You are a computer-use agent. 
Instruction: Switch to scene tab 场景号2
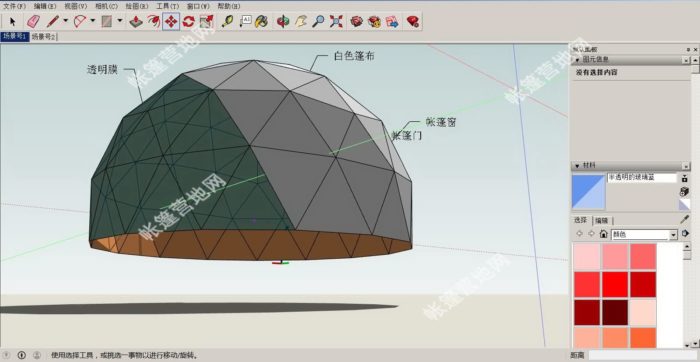43,37
